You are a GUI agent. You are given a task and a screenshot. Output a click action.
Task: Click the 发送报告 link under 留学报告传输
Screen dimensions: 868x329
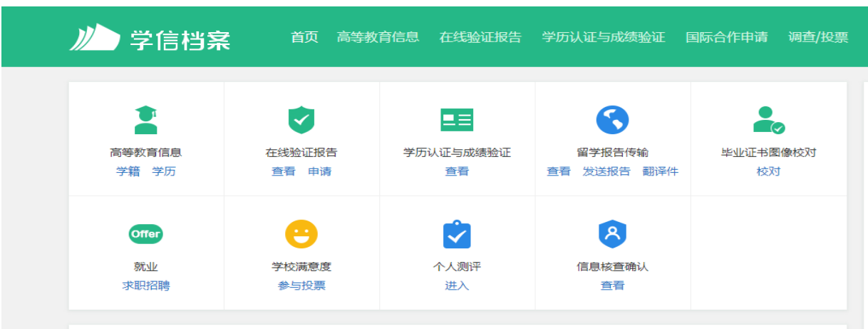tap(606, 171)
